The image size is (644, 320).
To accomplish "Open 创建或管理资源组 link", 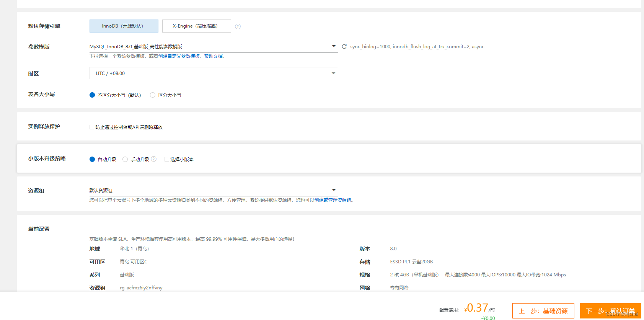I will click(333, 200).
